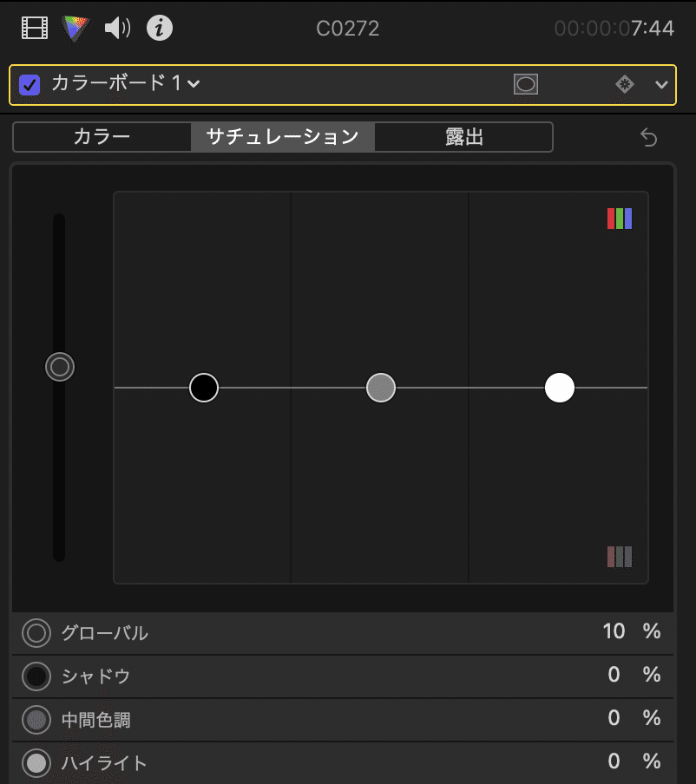Open the info inspector icon
The image size is (696, 784).
pyautogui.click(x=159, y=29)
